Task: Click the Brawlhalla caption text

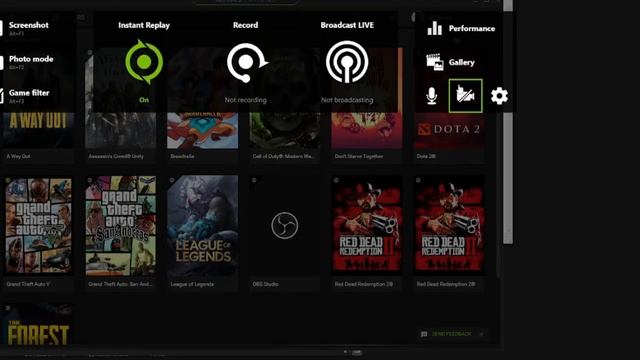Action: [x=182, y=156]
